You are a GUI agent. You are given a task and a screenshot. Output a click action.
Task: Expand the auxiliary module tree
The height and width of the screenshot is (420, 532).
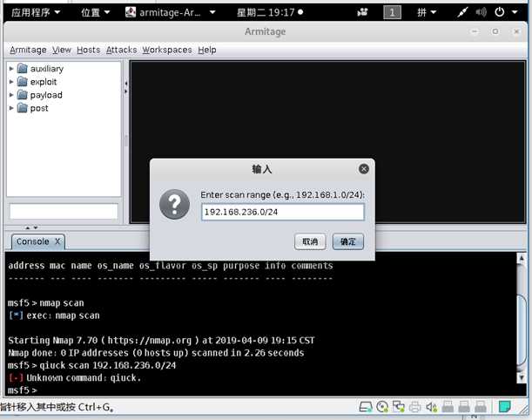pos(11,69)
